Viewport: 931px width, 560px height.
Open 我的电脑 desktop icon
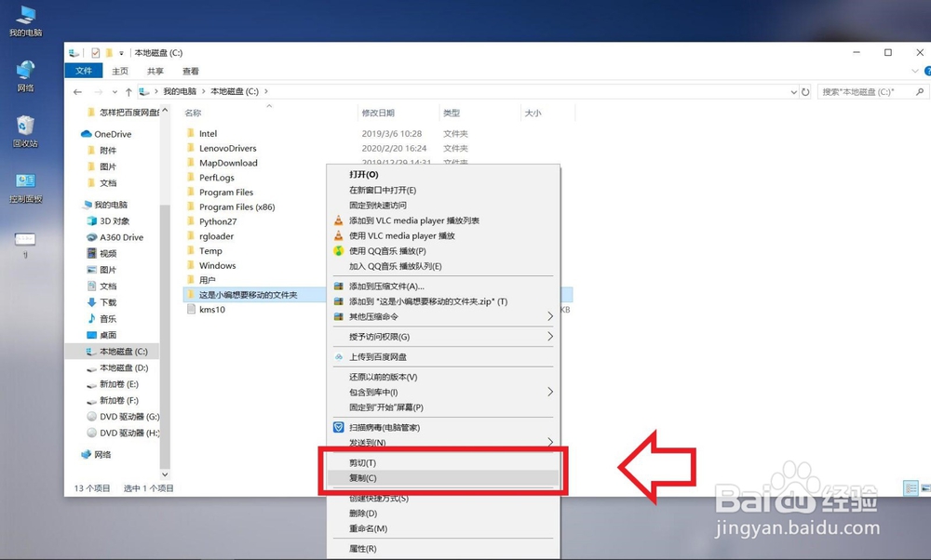[x=25, y=17]
